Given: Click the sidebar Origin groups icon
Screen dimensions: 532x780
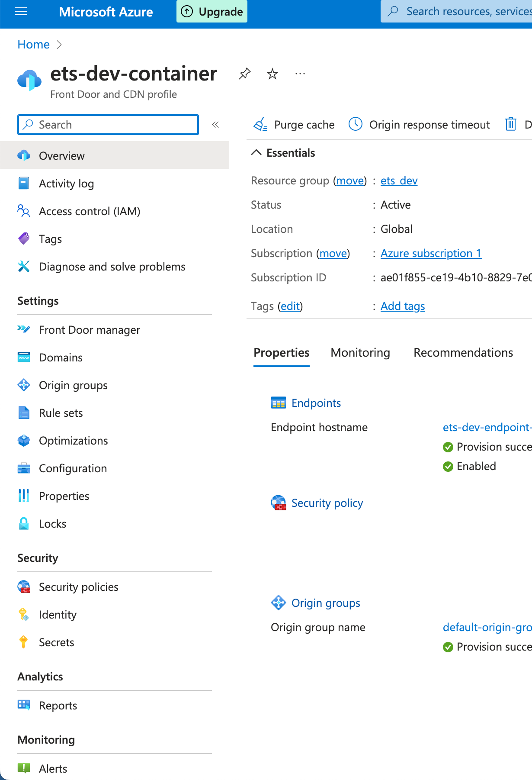Looking at the screenshot, I should pyautogui.click(x=24, y=385).
